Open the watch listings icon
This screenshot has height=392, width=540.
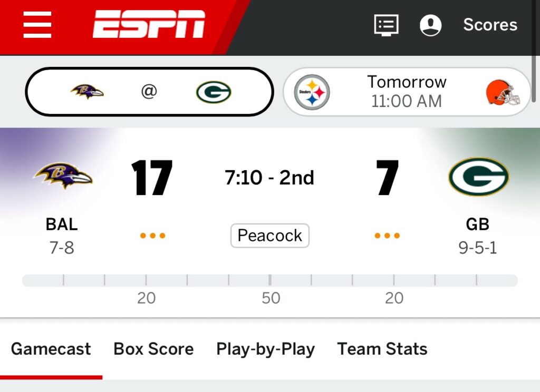point(386,25)
